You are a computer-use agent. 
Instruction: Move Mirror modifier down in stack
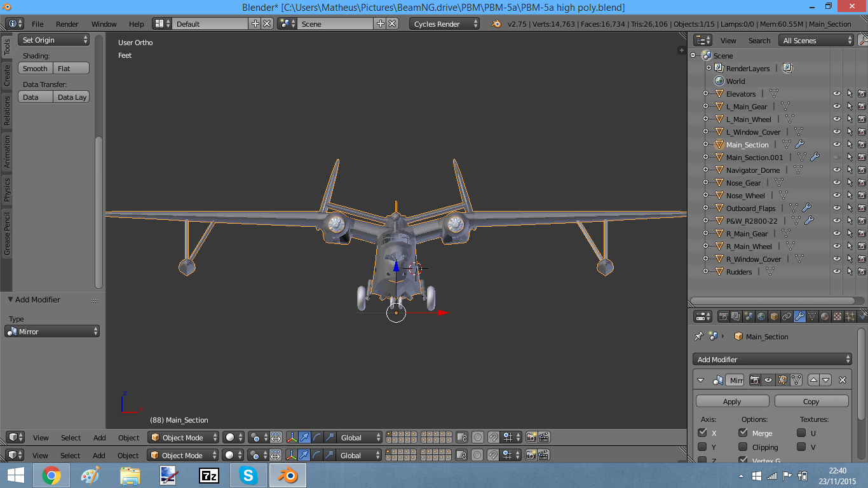(x=825, y=380)
